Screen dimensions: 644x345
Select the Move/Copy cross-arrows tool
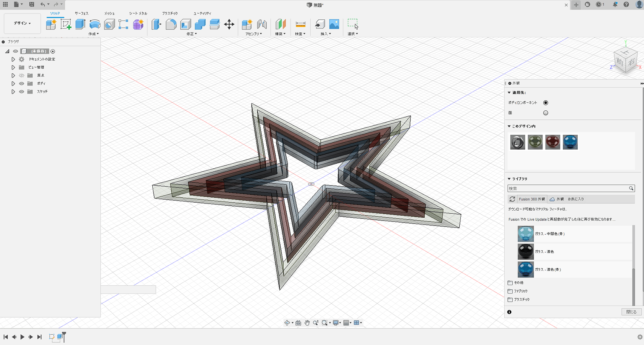pos(229,24)
